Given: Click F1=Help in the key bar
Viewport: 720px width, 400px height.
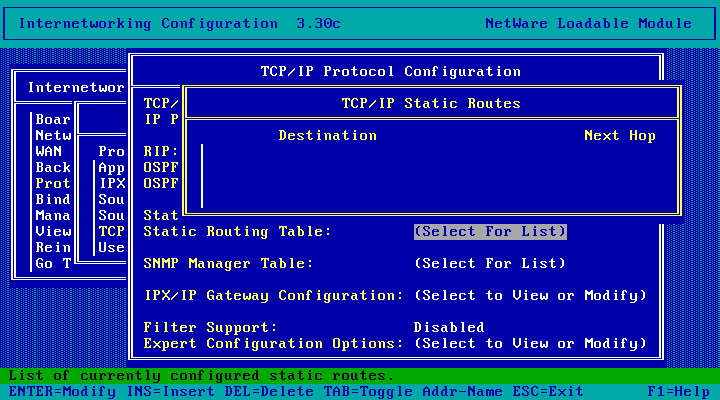Looking at the screenshot, I should (x=678, y=392).
